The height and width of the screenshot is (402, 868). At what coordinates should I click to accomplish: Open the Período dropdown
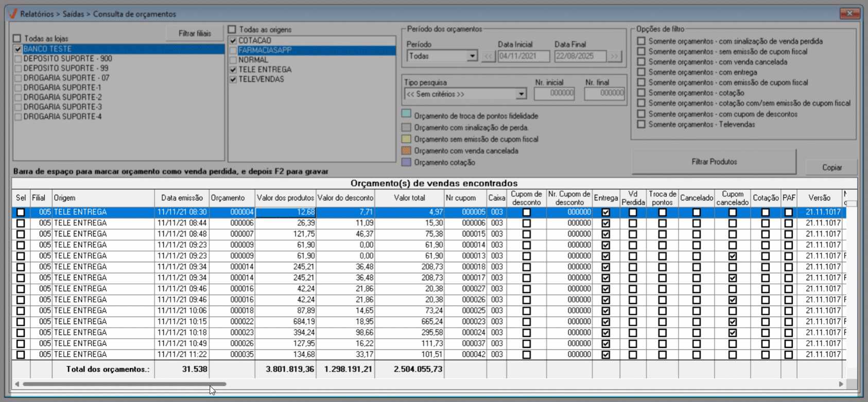pos(472,56)
